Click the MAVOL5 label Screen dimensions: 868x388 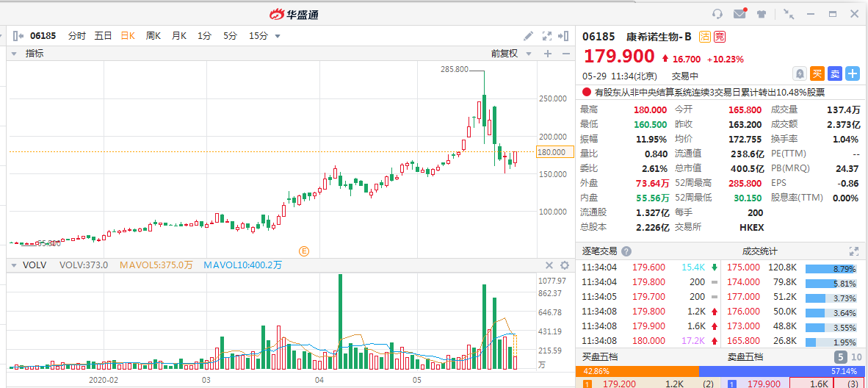[x=156, y=265]
